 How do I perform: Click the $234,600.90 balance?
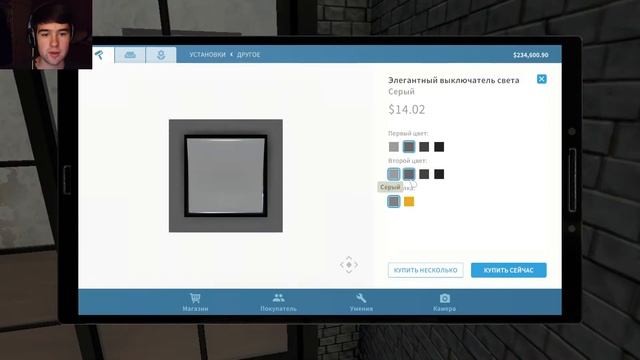coord(531,55)
